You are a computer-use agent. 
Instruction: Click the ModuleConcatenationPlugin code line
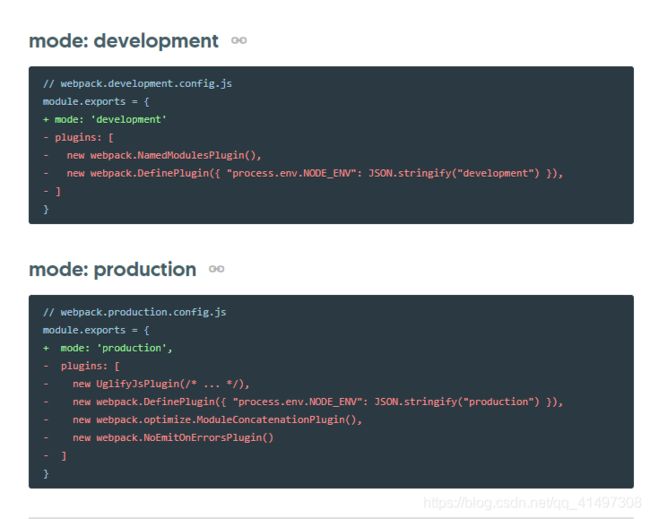[x=202, y=420]
